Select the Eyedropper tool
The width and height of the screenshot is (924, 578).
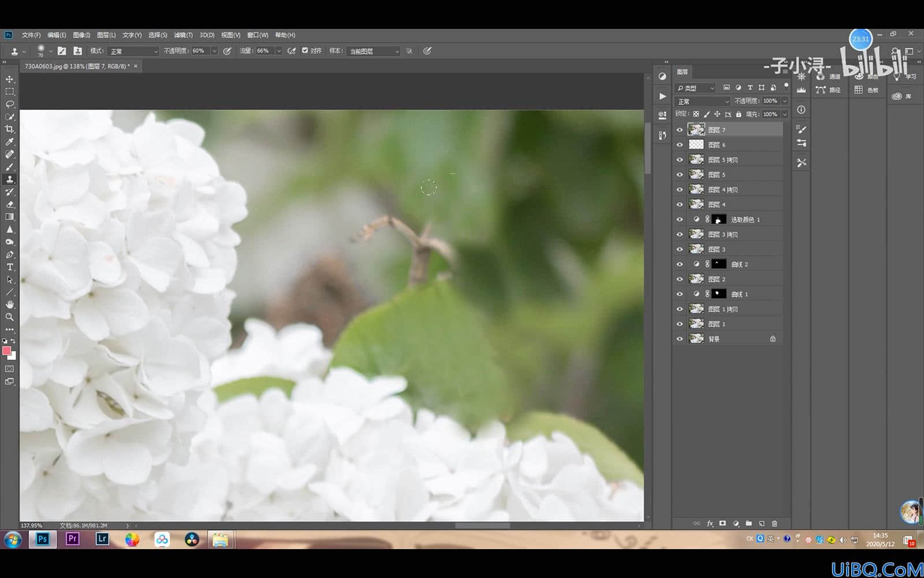pyautogui.click(x=10, y=142)
